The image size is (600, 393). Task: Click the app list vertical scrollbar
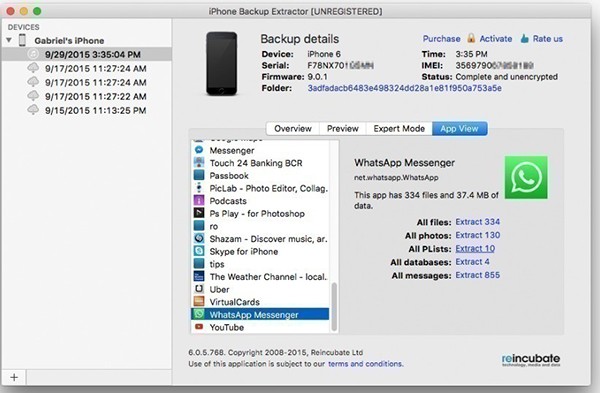[x=334, y=307]
